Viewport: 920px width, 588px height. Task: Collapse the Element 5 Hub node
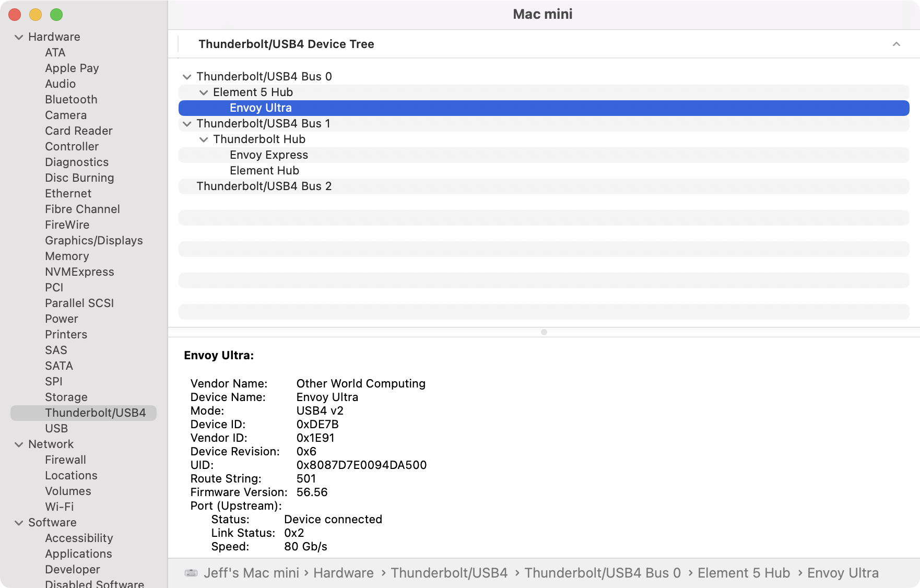click(204, 92)
